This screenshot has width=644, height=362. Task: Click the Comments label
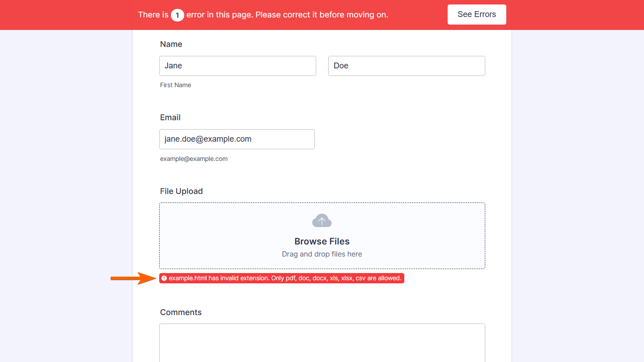click(181, 312)
